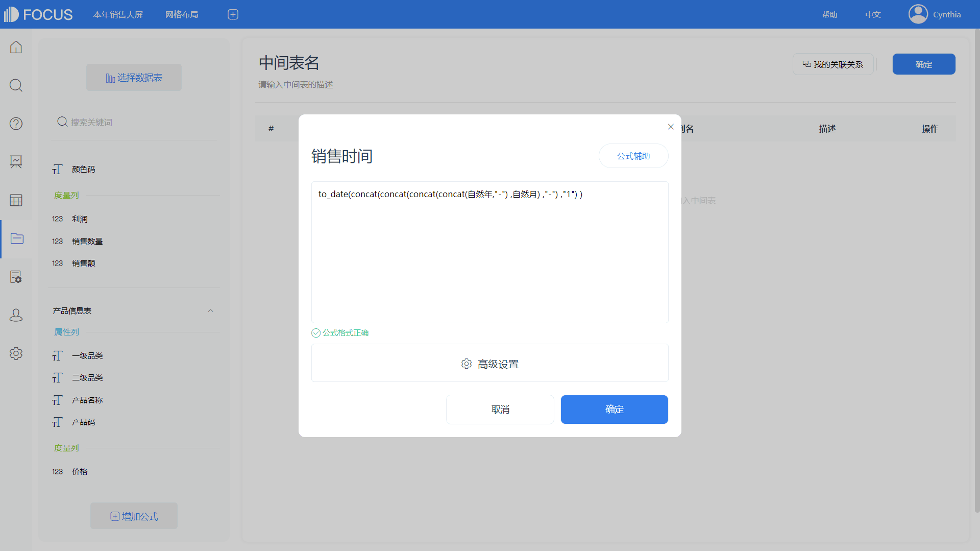Open the 帮助 menu
The width and height of the screenshot is (980, 551).
(x=829, y=14)
